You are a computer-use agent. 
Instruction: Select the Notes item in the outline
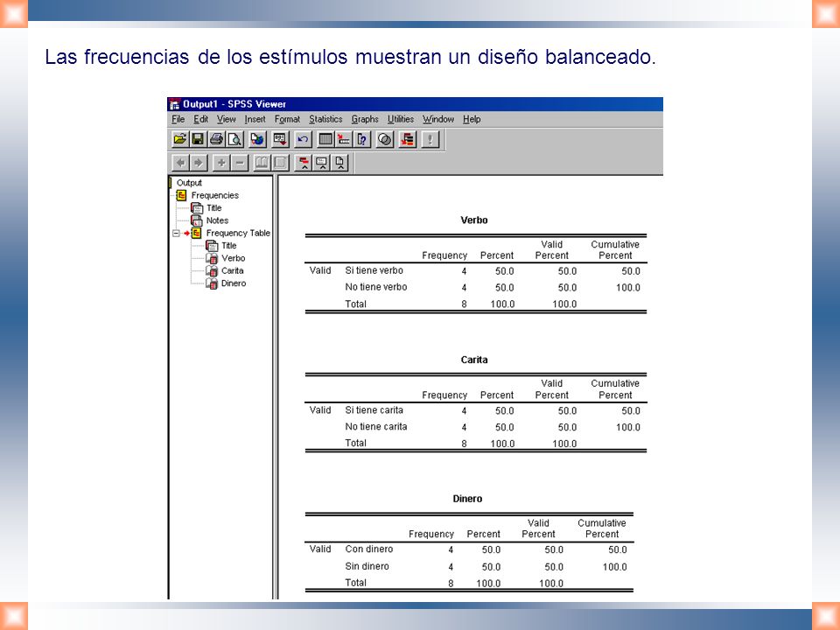click(x=217, y=220)
